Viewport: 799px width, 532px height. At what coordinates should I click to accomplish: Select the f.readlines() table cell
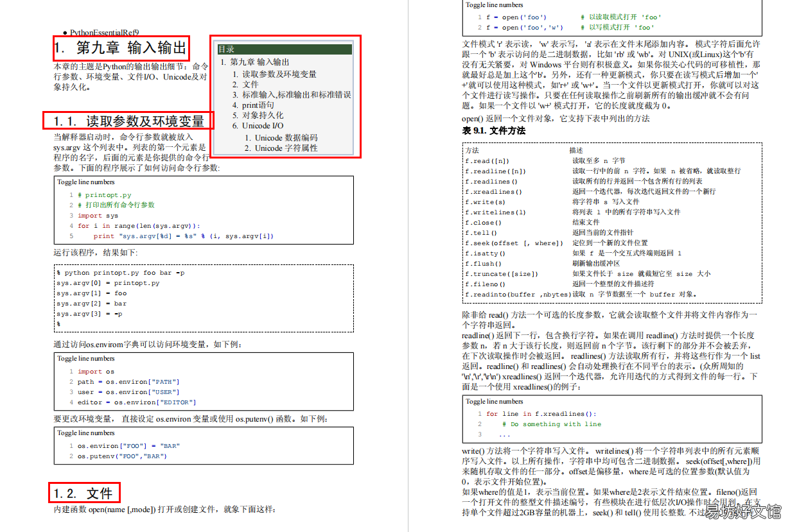(x=491, y=182)
